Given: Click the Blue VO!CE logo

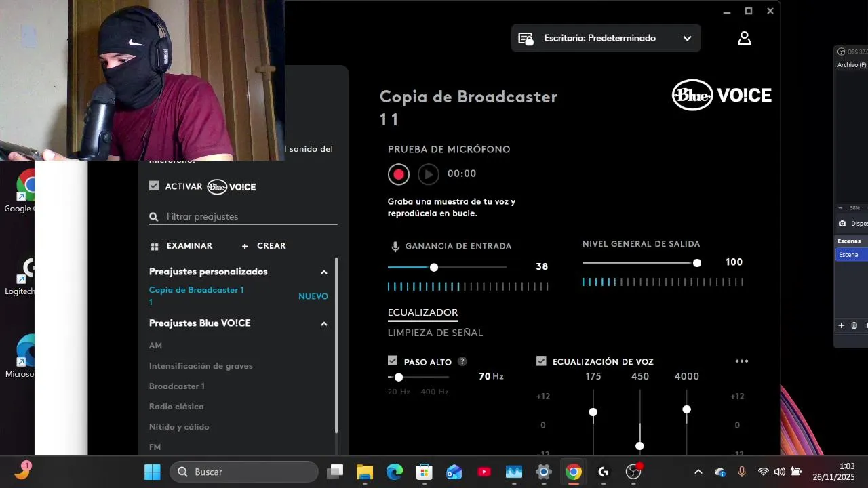Looking at the screenshot, I should (x=722, y=95).
